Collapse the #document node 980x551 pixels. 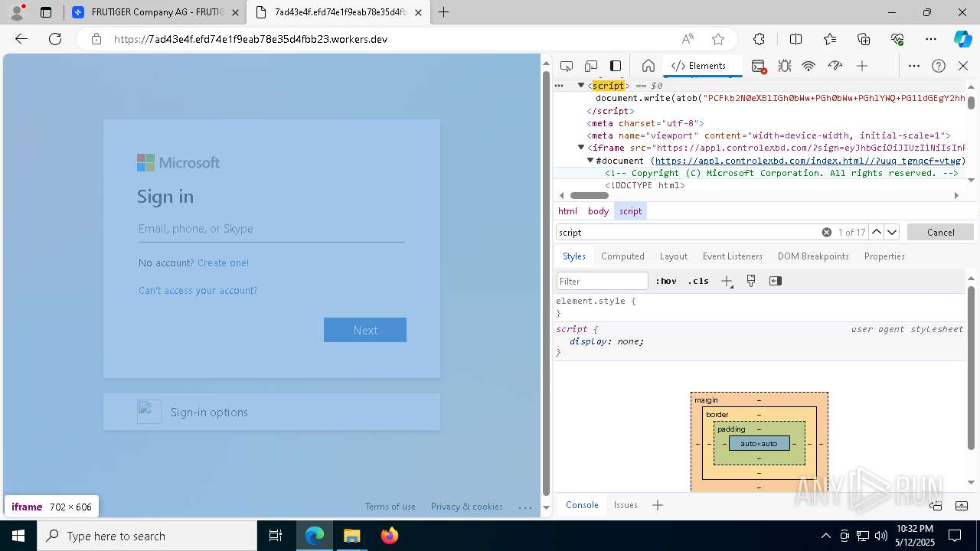point(590,161)
